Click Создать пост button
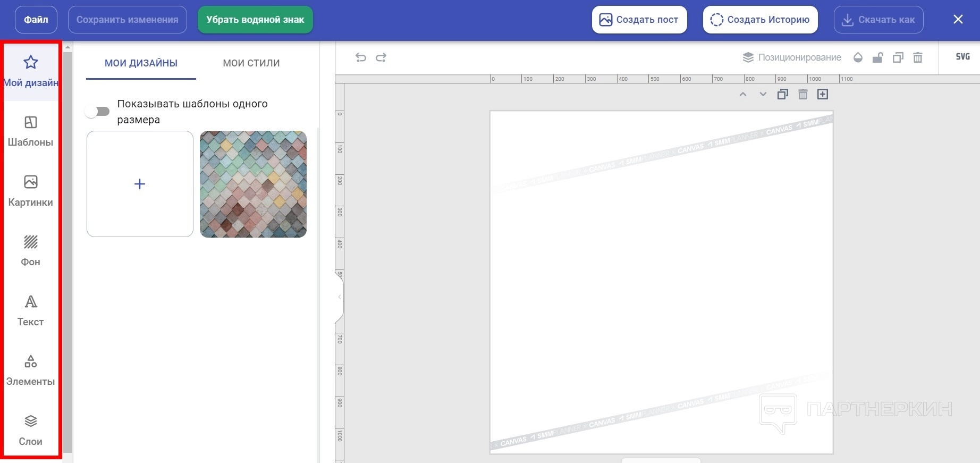This screenshot has height=463, width=980. pyautogui.click(x=639, y=20)
